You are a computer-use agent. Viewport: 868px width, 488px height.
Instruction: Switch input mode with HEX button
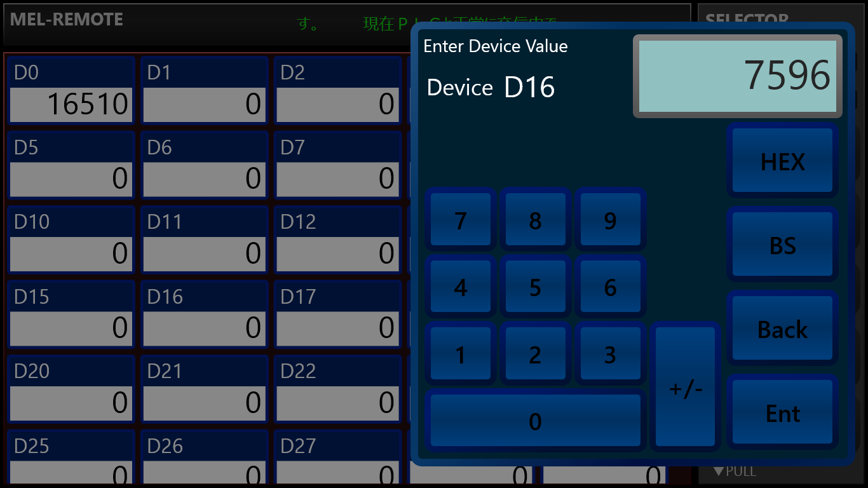[x=783, y=161]
